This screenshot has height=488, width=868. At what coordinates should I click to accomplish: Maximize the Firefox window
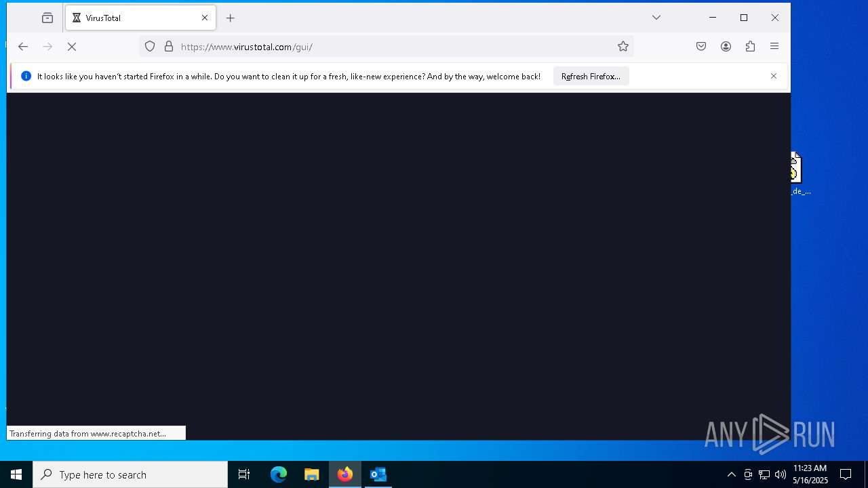click(x=744, y=18)
